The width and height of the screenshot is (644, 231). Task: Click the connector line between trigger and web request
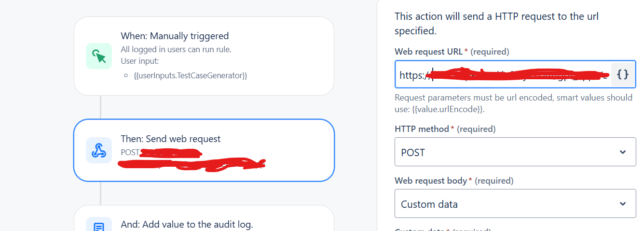click(x=101, y=107)
